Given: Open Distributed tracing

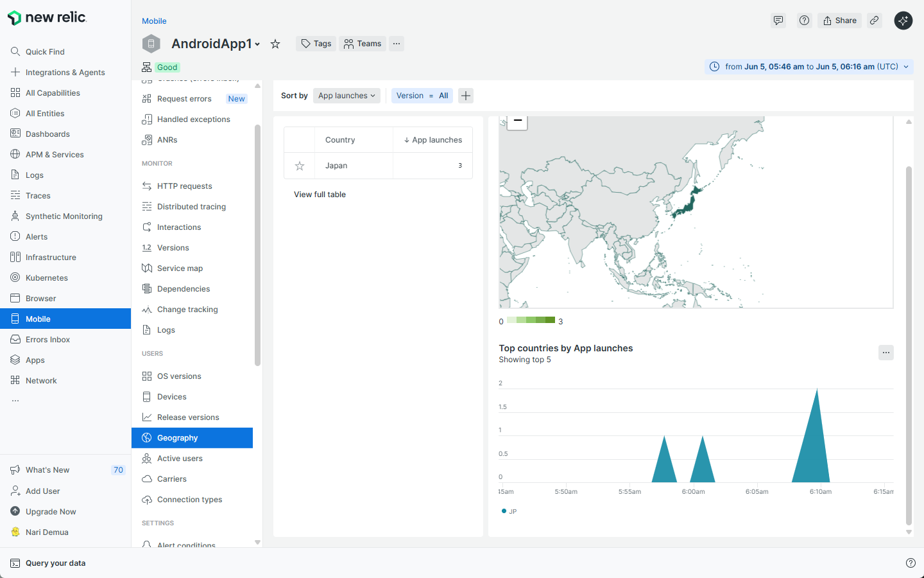Looking at the screenshot, I should [x=193, y=207].
